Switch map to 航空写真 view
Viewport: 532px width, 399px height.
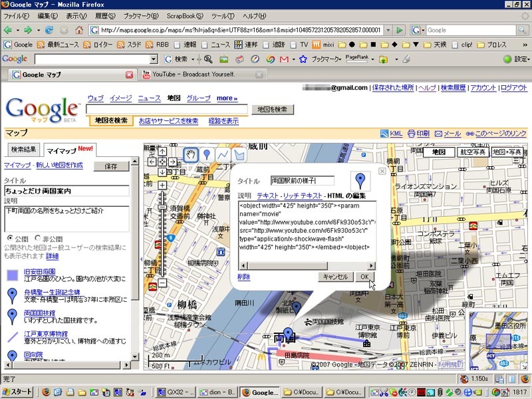[x=473, y=152]
